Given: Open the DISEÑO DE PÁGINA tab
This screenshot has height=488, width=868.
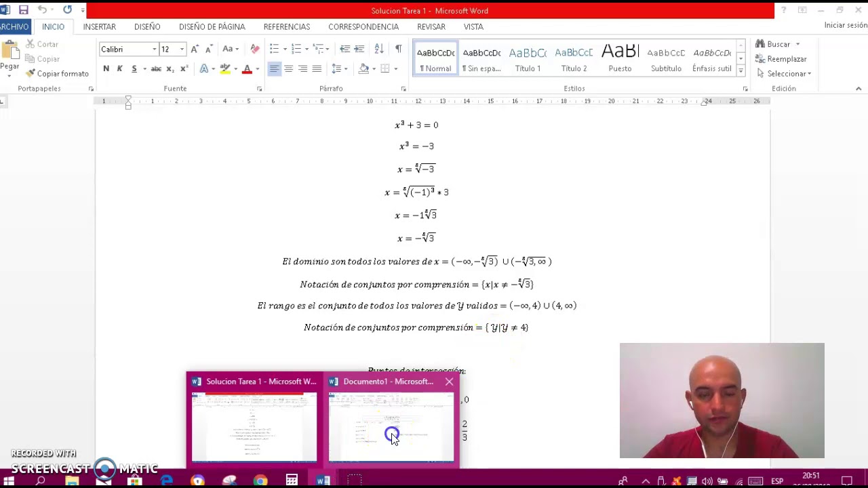Looking at the screenshot, I should pos(212,26).
